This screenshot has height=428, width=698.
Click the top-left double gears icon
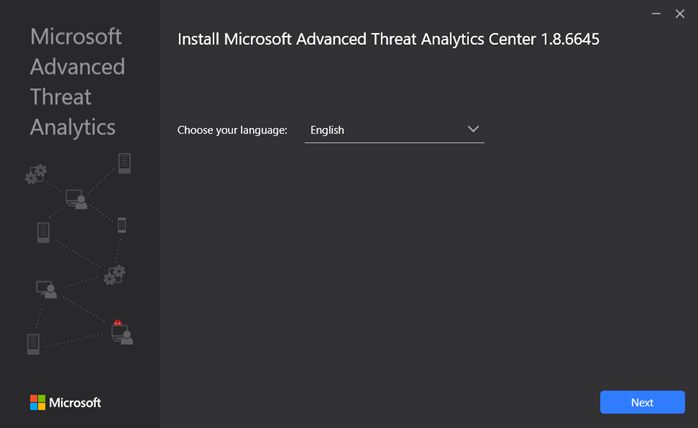point(36,174)
